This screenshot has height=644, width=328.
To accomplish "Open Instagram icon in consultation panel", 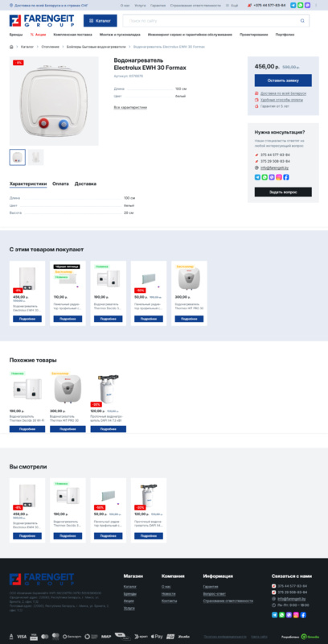I will tap(279, 177).
